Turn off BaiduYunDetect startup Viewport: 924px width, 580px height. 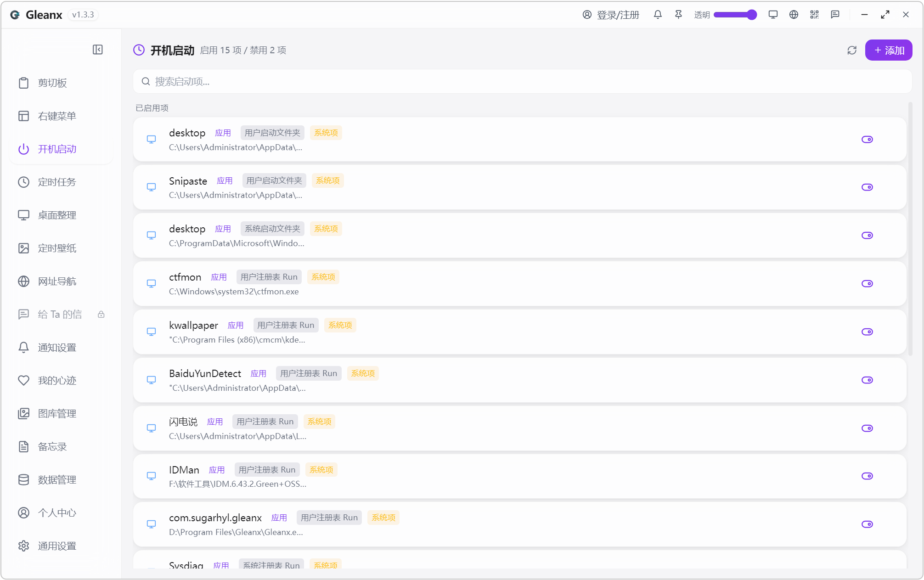pyautogui.click(x=867, y=380)
